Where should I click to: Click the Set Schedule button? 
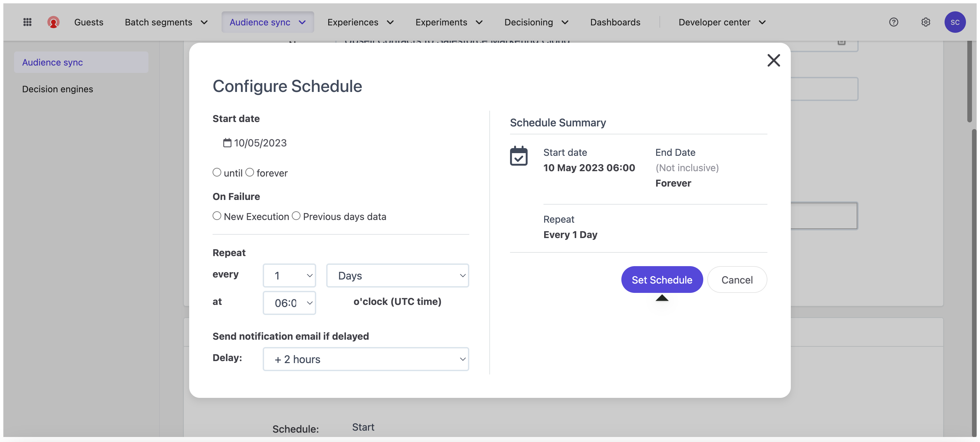(661, 280)
